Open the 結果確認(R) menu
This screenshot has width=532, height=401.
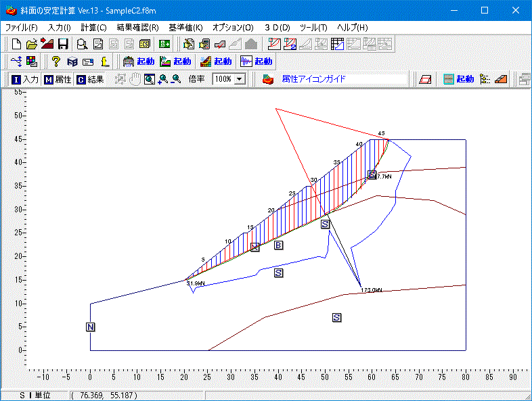[137, 28]
